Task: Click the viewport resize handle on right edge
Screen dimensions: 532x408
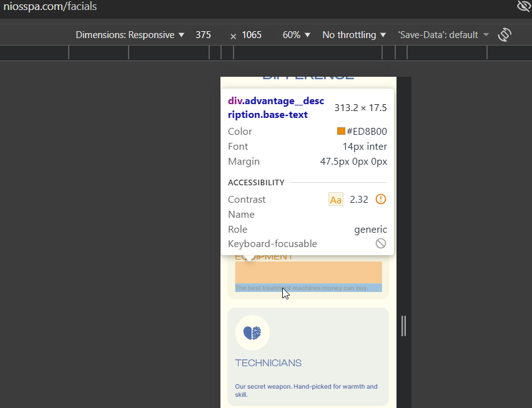Action: (403, 326)
